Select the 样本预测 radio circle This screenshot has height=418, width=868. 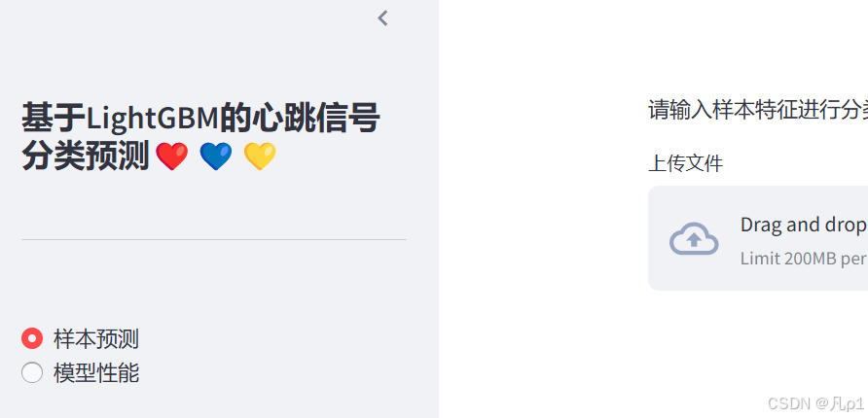coord(32,338)
